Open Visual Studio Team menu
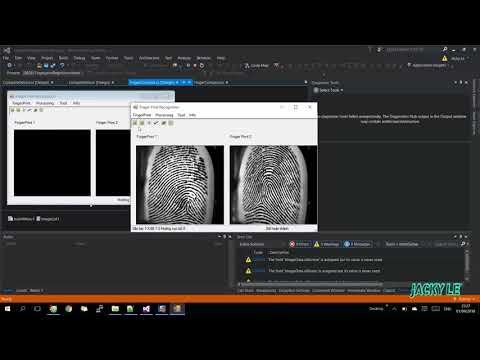 point(96,58)
